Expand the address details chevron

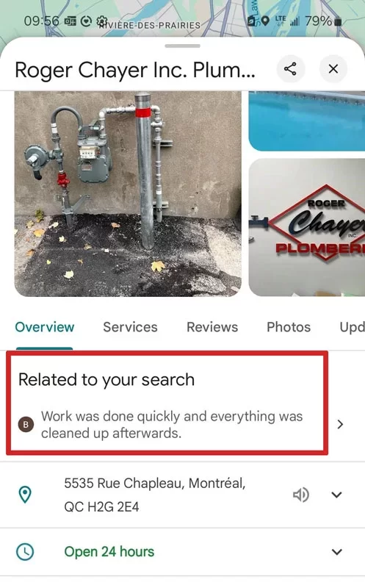[337, 495]
